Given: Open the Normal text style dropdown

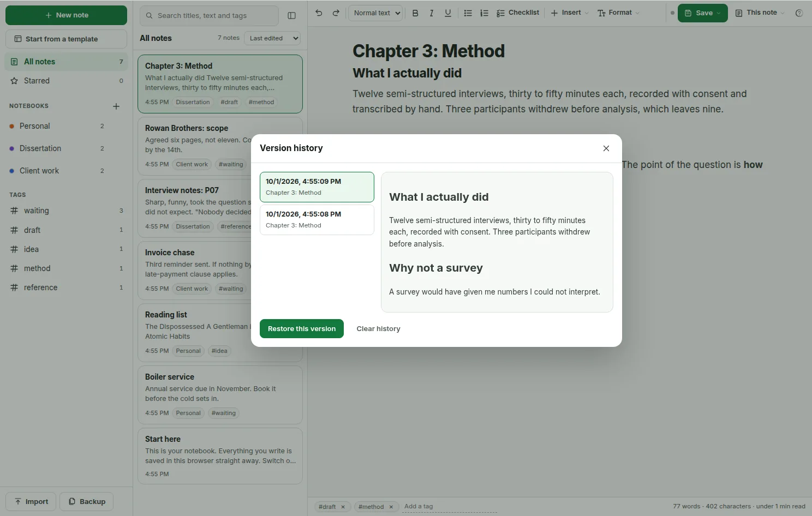Looking at the screenshot, I should tap(375, 13).
